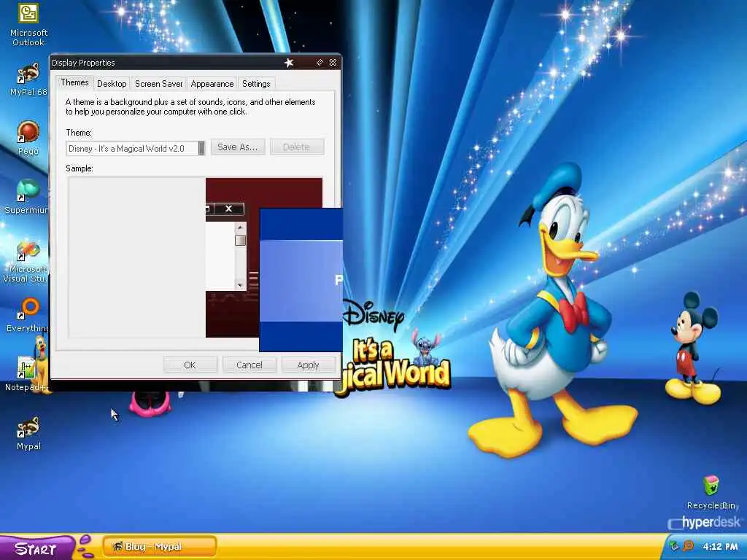Click the Start button on taskbar
The image size is (747, 560).
(x=36, y=548)
